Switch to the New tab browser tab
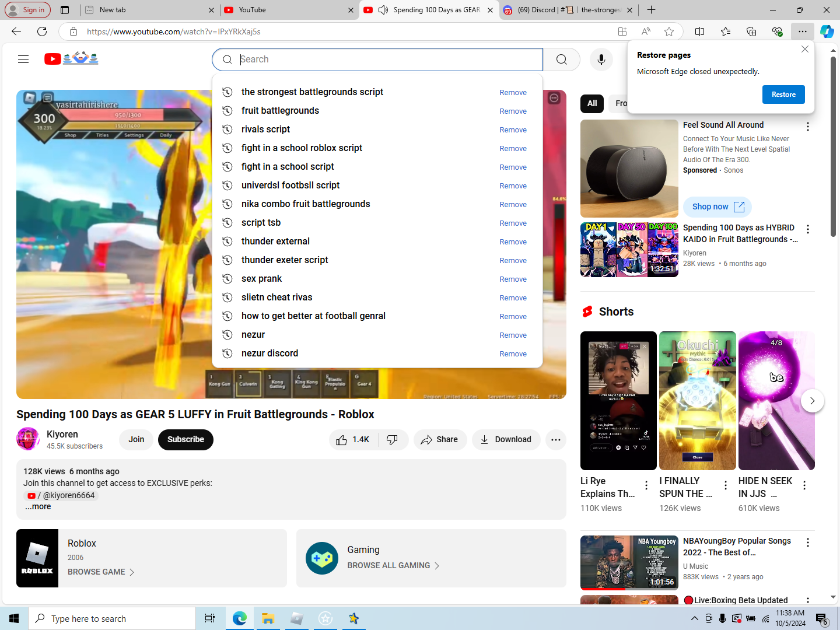 (x=149, y=10)
